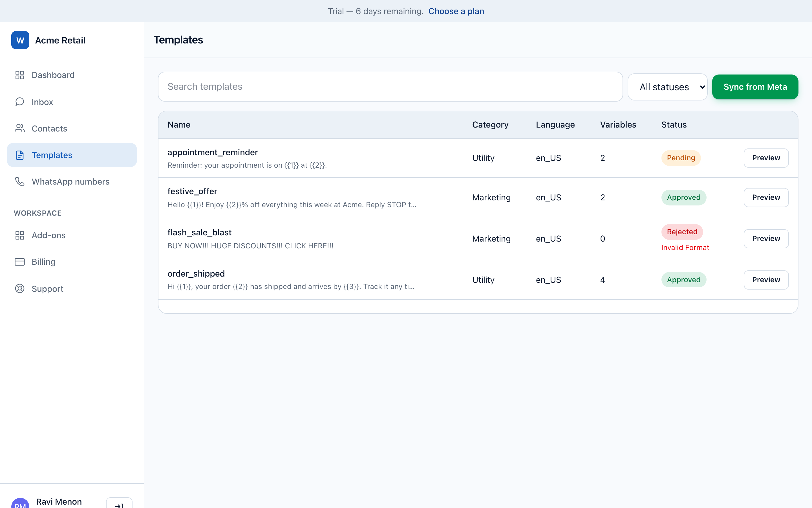Preview the festive_offer template
This screenshot has height=508, width=812.
[x=766, y=197]
